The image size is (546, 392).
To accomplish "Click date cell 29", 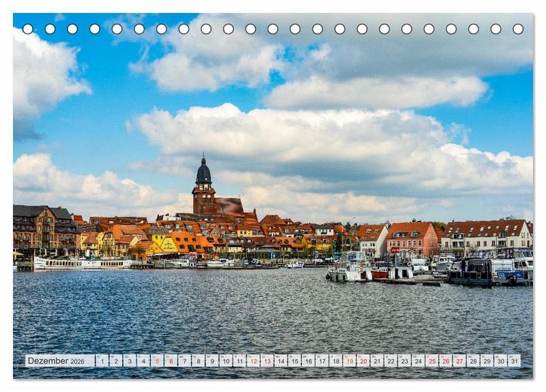I will (487, 361).
